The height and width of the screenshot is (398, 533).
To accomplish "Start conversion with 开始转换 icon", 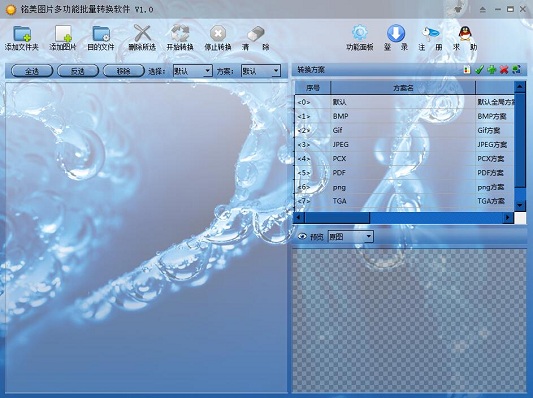I will [180, 33].
